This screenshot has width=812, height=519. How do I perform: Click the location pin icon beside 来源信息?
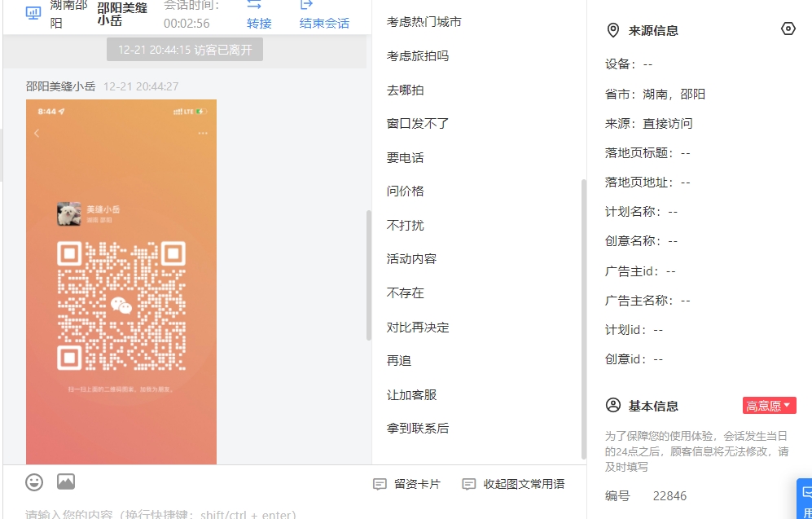point(613,30)
